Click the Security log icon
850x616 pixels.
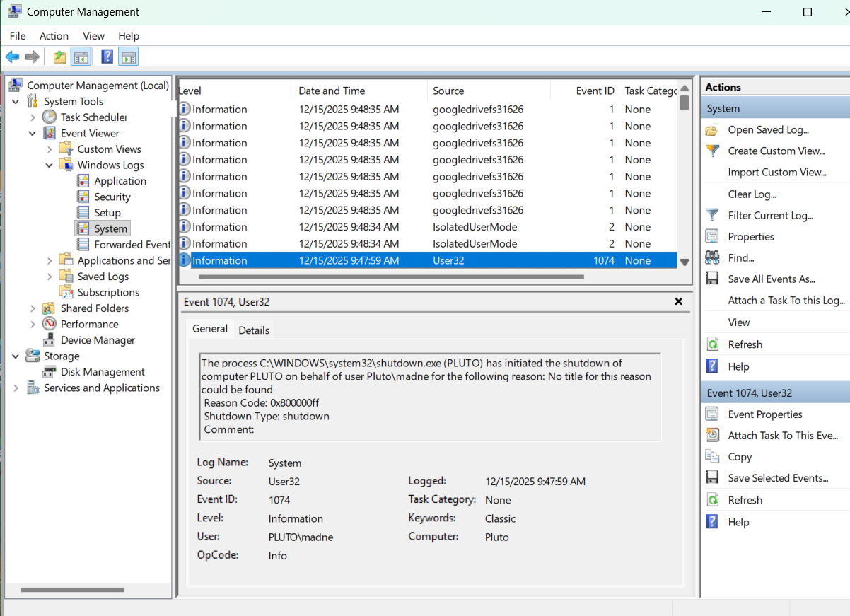pos(83,197)
